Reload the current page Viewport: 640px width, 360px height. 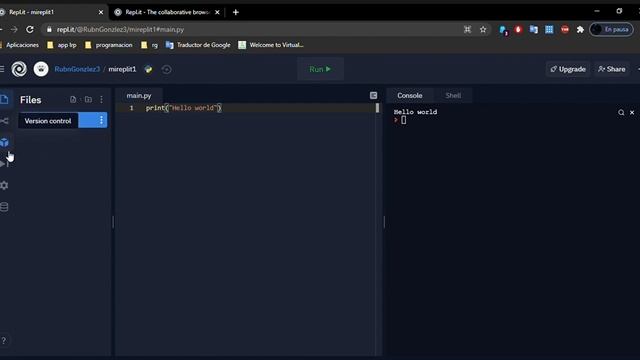pyautogui.click(x=30, y=29)
